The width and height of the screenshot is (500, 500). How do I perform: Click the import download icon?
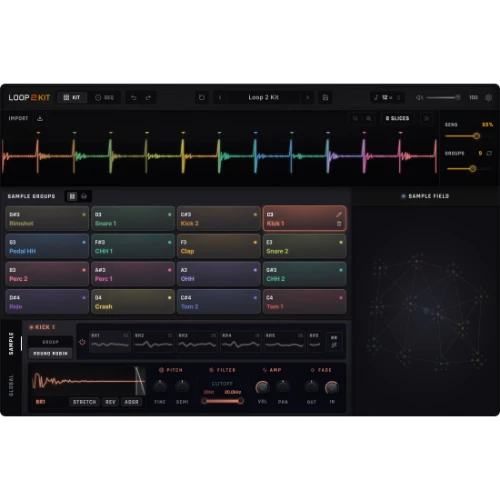[40, 118]
